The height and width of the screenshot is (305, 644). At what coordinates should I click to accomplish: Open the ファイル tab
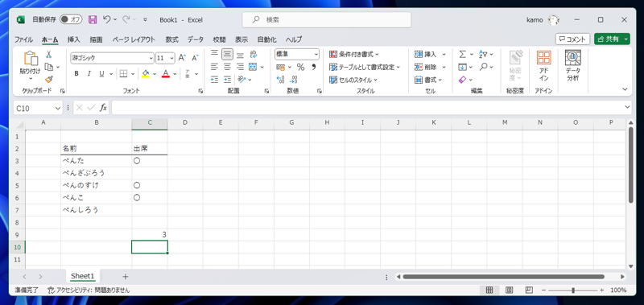point(23,39)
